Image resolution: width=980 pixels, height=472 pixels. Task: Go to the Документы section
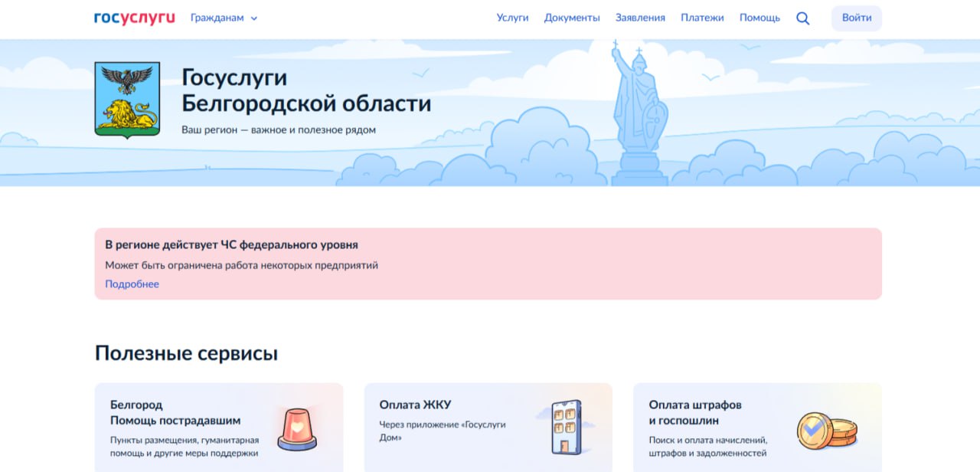click(x=572, y=18)
